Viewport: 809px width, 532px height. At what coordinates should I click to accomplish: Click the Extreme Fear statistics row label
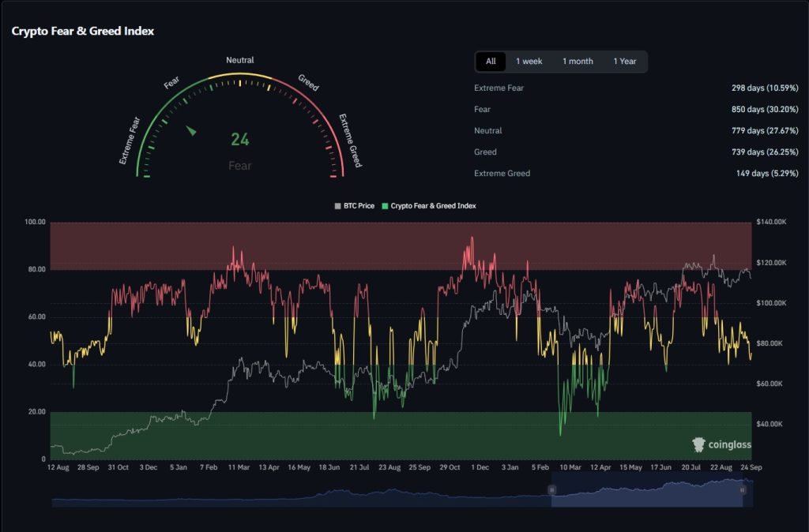point(499,88)
